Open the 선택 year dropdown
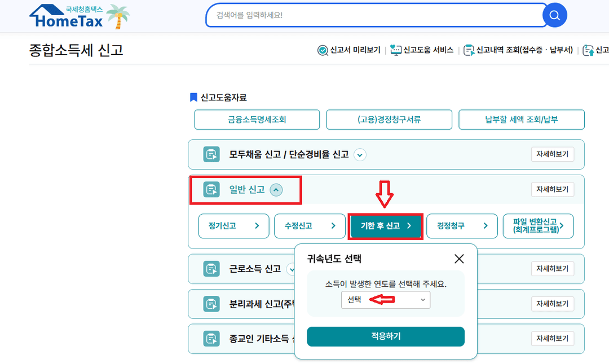The image size is (609, 364). pos(386,300)
